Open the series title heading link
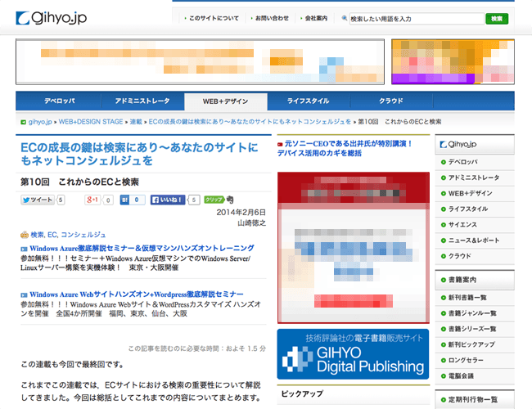The height and width of the screenshot is (409, 532). pos(139,154)
